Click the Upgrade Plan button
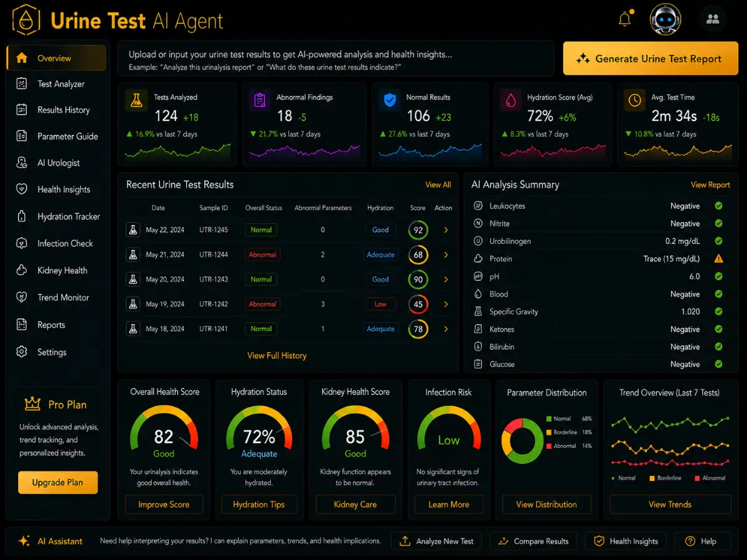747x560 pixels. coord(58,482)
